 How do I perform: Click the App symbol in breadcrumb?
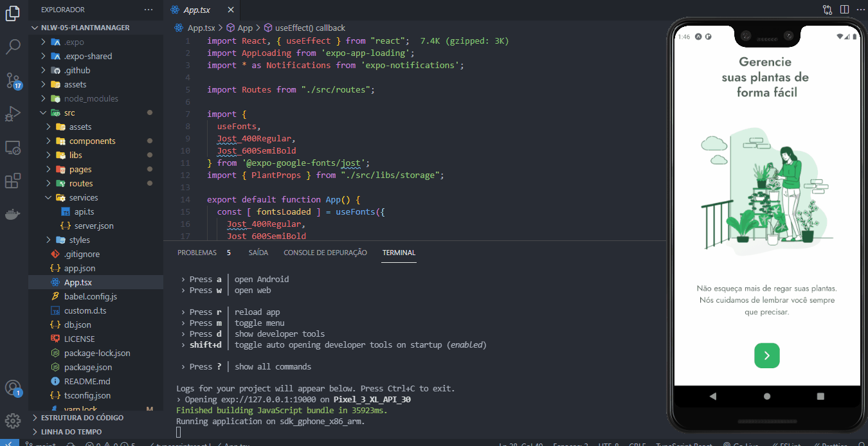point(239,28)
